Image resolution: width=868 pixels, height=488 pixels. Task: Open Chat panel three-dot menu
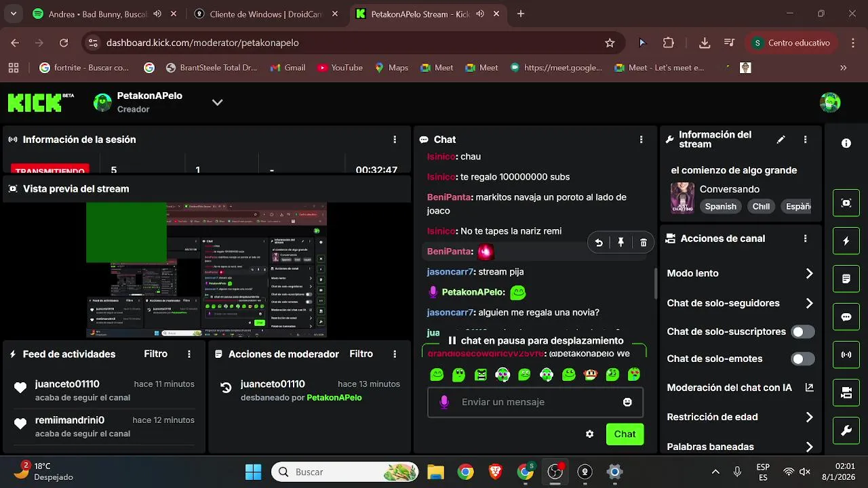pos(641,139)
